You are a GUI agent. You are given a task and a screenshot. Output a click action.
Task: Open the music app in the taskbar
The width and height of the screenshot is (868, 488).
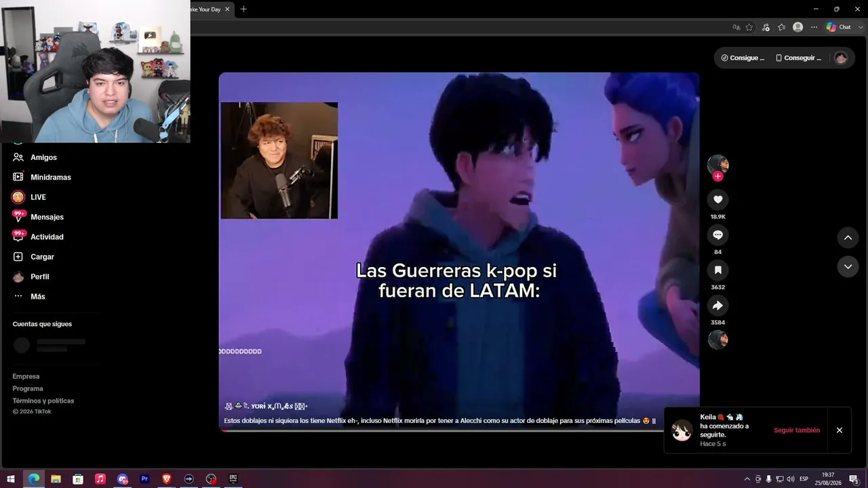point(100,479)
